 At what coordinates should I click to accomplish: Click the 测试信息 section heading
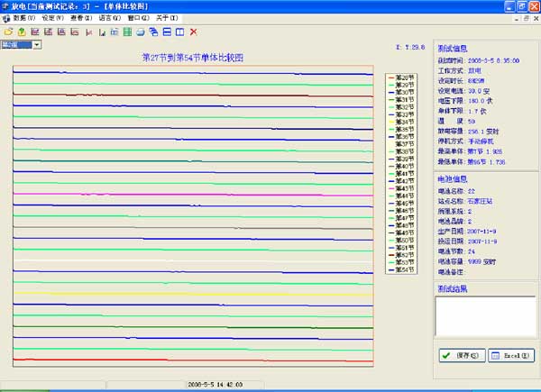[x=453, y=49]
